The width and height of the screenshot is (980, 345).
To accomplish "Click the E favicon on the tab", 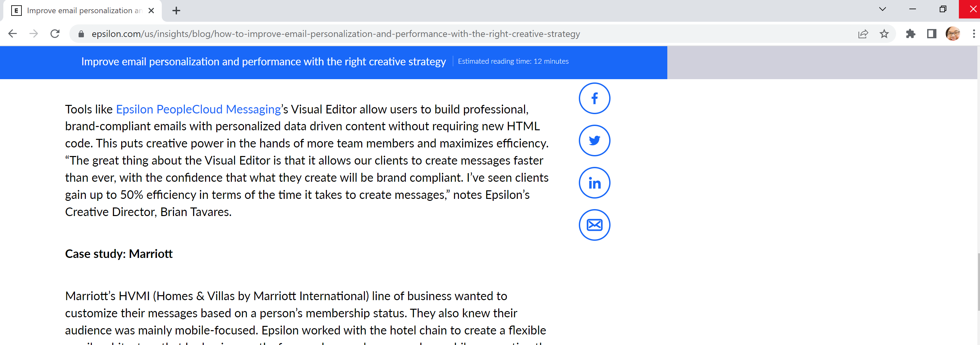I will click(17, 11).
